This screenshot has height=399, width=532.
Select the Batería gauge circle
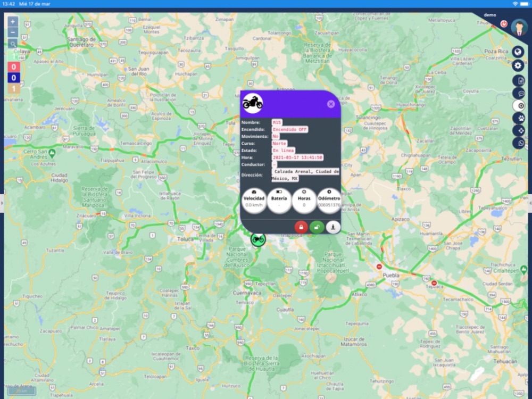[279, 201]
